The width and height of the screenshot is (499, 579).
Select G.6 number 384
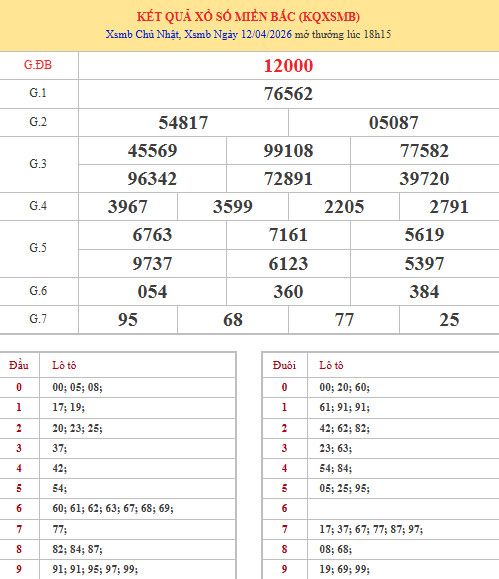tap(424, 292)
